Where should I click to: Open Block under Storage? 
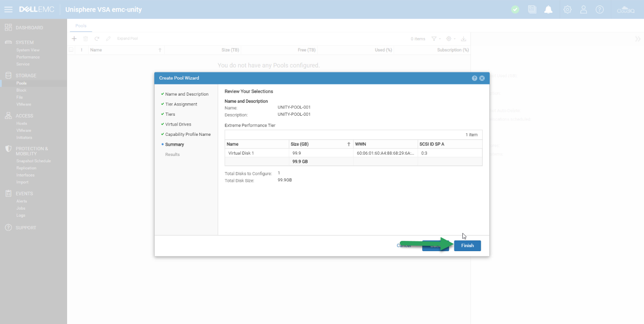(x=21, y=90)
